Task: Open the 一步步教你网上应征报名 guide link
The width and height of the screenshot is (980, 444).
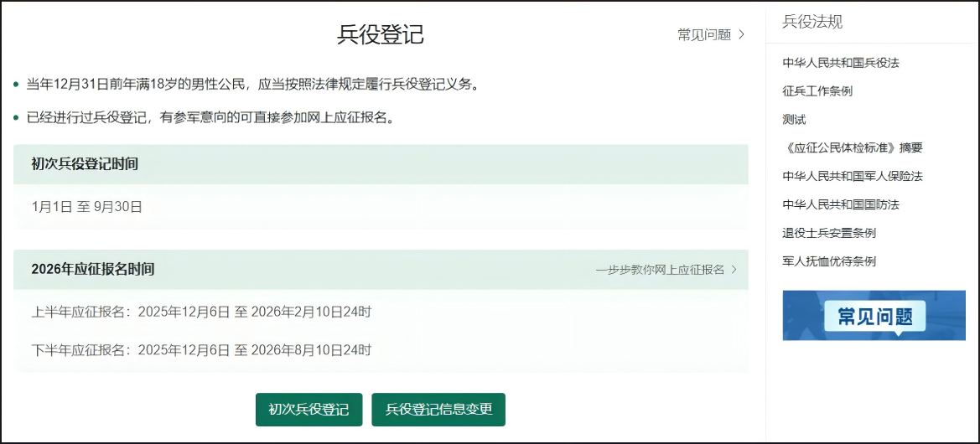Action: [660, 270]
